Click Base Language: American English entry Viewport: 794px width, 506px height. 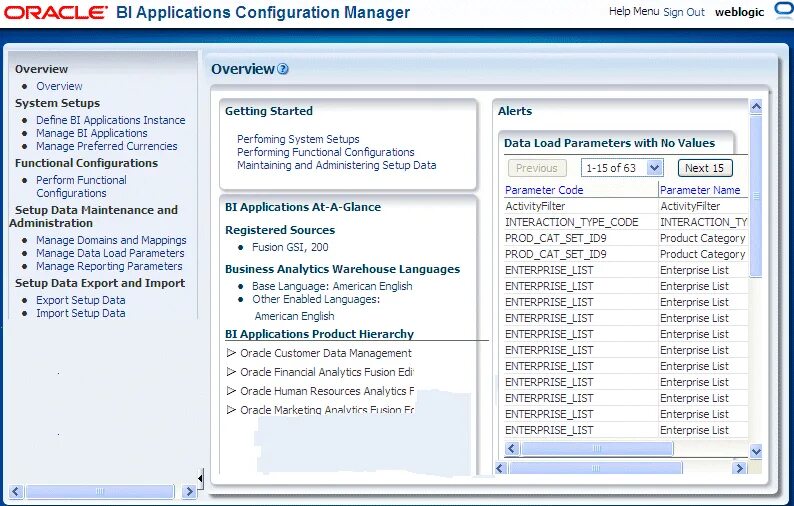point(332,286)
